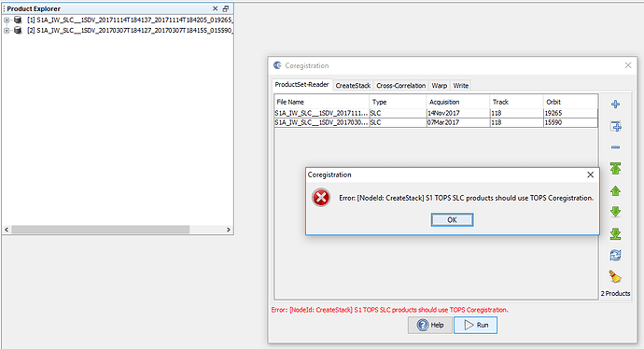Click the red error icon in dialog

click(321, 198)
